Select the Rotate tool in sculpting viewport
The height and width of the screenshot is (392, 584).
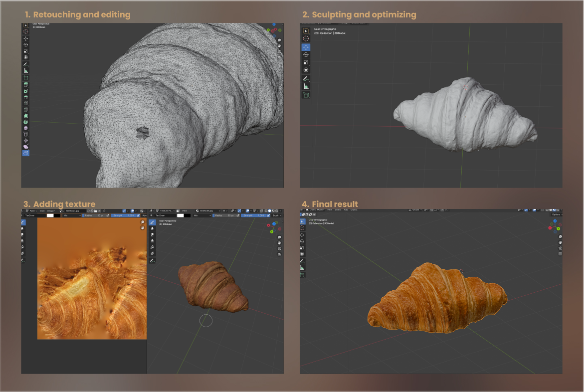point(306,55)
